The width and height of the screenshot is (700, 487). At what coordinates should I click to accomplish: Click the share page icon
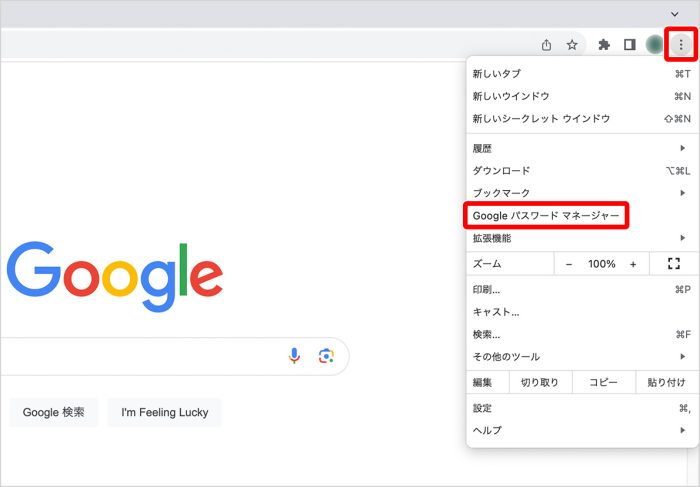pos(546,45)
